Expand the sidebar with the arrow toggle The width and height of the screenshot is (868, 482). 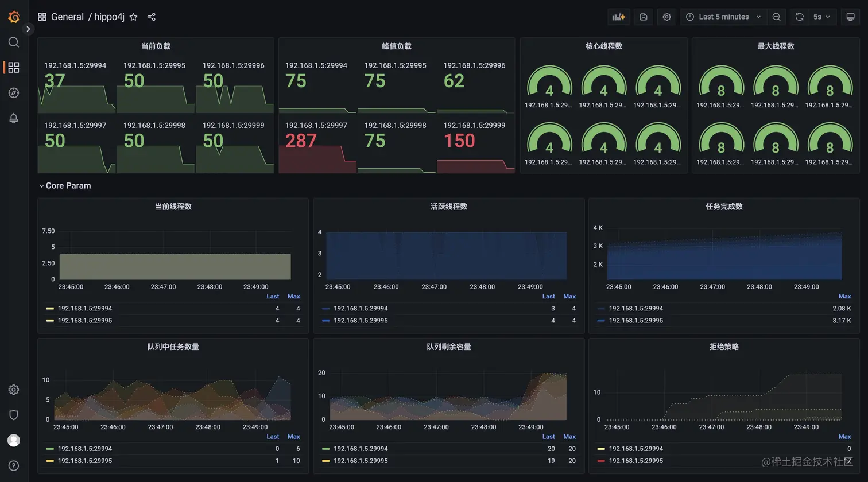[28, 29]
